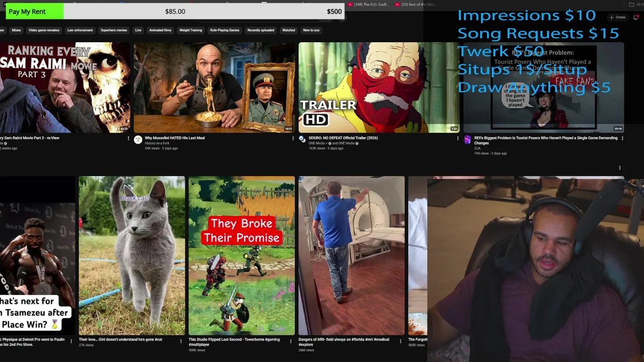
Task: Select the Role-Playing Games chip
Action: click(x=224, y=30)
